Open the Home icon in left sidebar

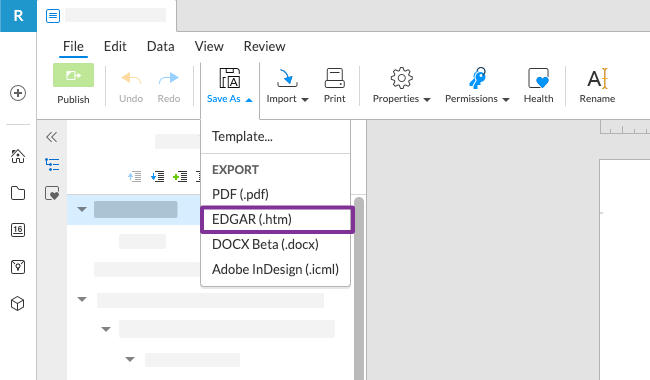pos(18,156)
